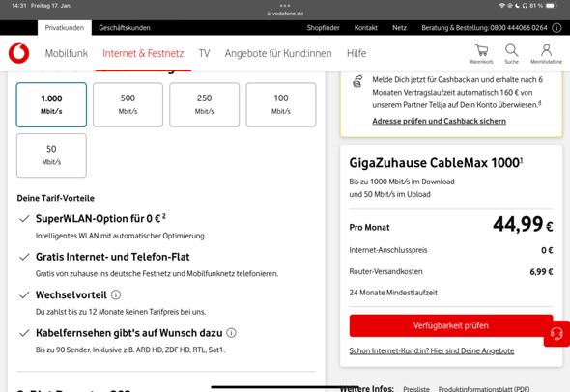The width and height of the screenshot is (570, 392).
Task: Switch to the Geschäftskunden tab
Action: [125, 28]
